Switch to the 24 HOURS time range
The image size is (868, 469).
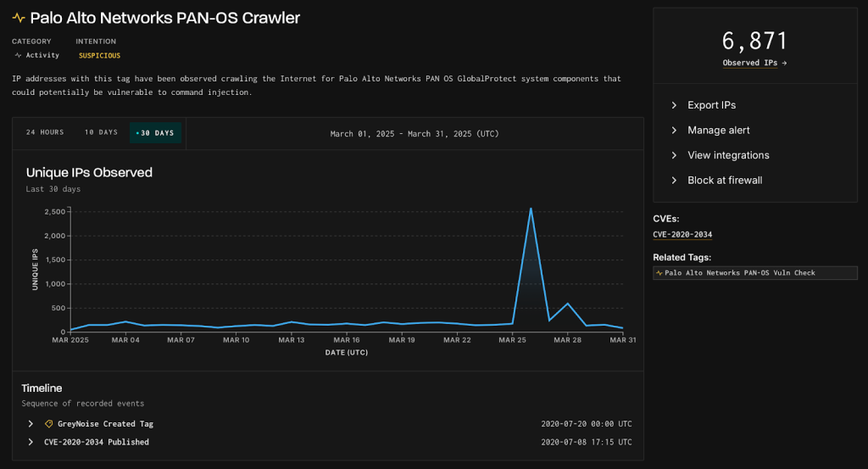[x=45, y=132]
